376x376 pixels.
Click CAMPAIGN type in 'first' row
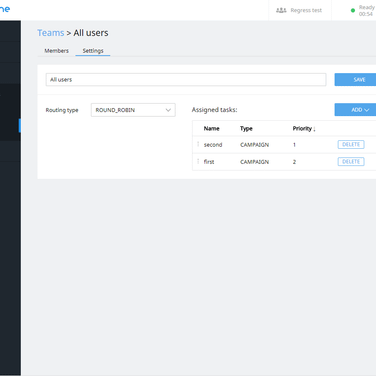254,162
